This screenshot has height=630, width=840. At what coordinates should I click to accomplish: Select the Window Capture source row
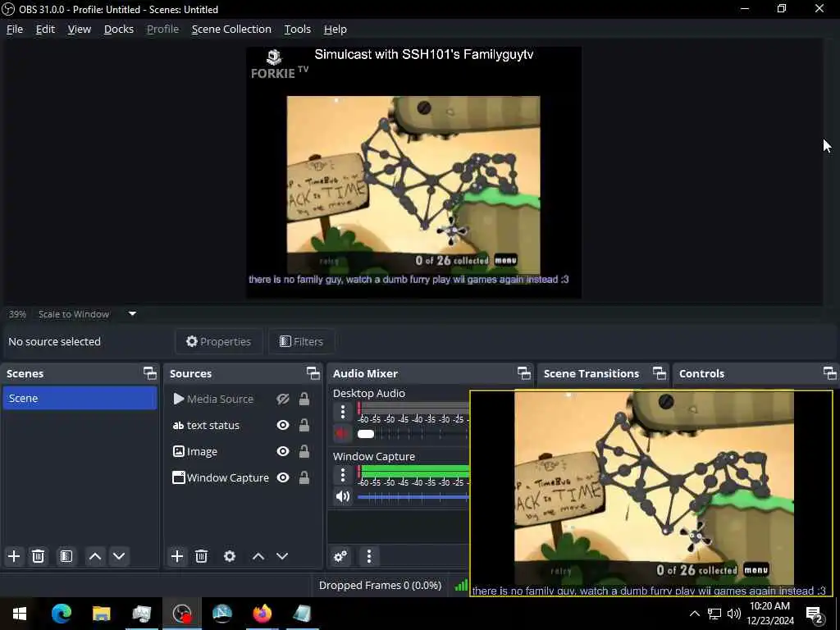point(242,478)
